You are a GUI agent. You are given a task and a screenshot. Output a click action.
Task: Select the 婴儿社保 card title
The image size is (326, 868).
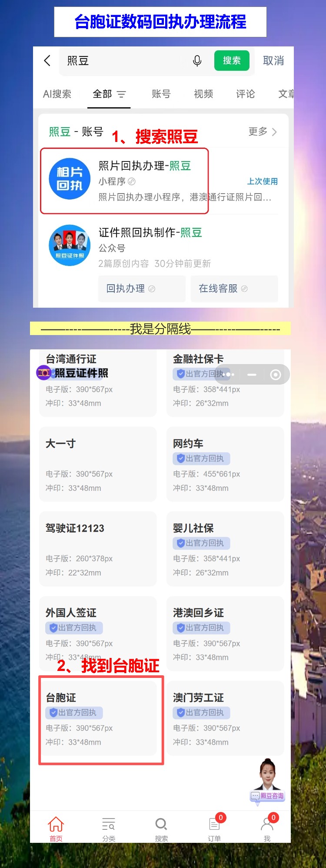[193, 528]
